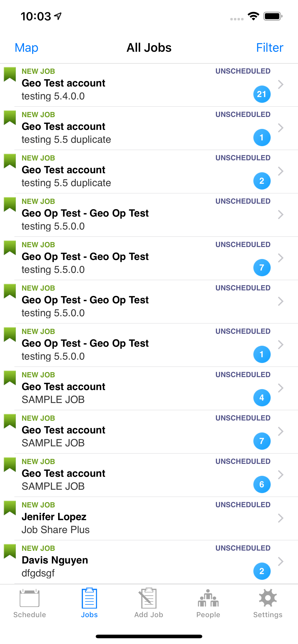Tap the Add Job clipboard icon
This screenshot has width=298, height=644.
[x=149, y=598]
